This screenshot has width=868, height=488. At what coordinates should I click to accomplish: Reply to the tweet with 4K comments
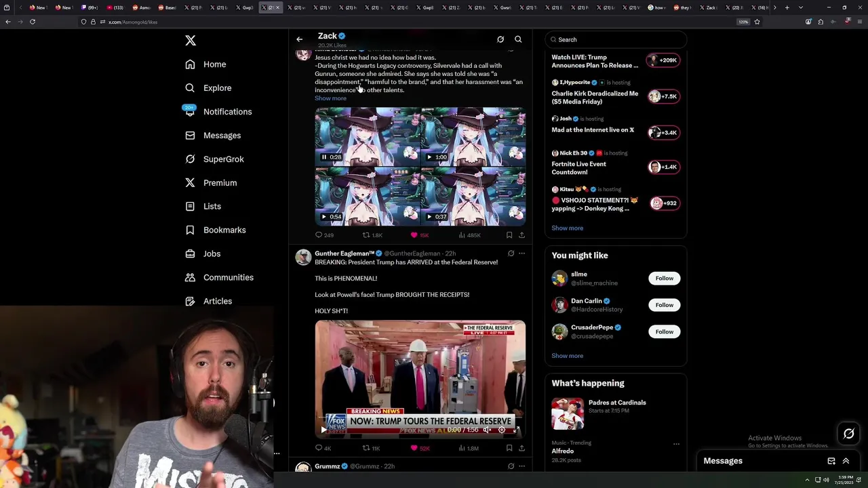[x=323, y=448]
